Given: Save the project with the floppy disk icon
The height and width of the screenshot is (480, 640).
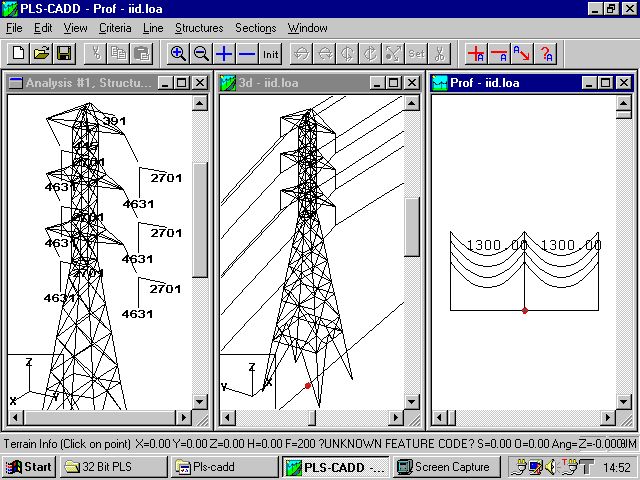Looking at the screenshot, I should 64,53.
